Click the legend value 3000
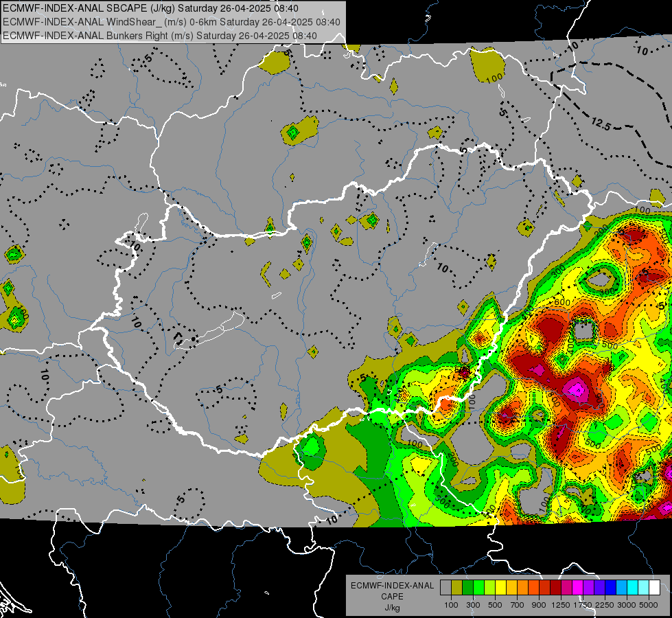The image size is (672, 618). pos(627,605)
